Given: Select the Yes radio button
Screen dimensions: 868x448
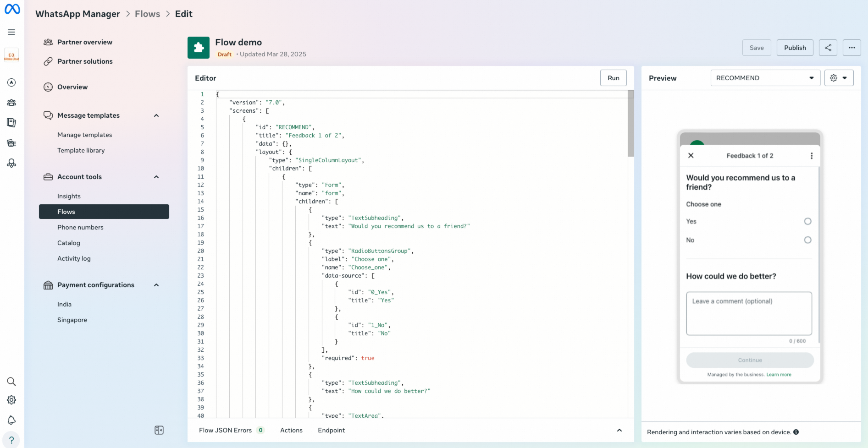Looking at the screenshot, I should pyautogui.click(x=808, y=221).
